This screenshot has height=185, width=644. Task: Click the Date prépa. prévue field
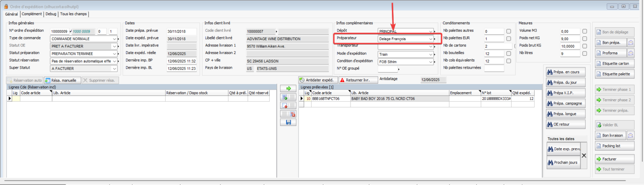(182, 31)
